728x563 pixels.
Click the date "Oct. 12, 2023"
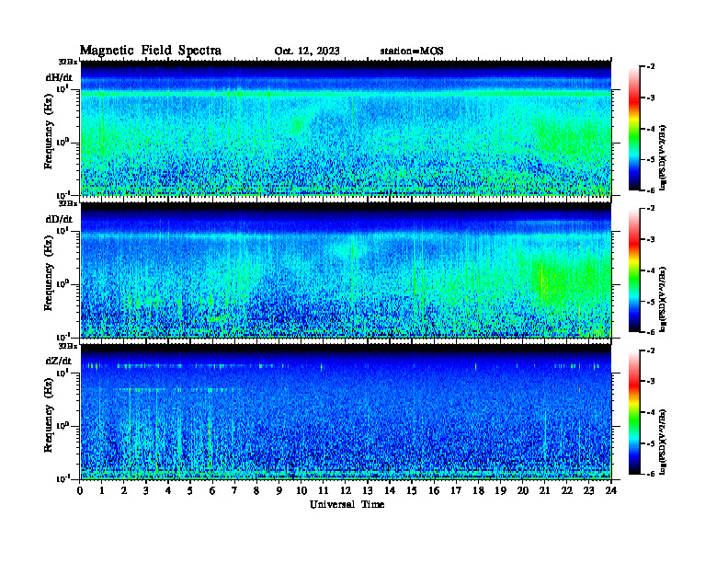(x=307, y=52)
